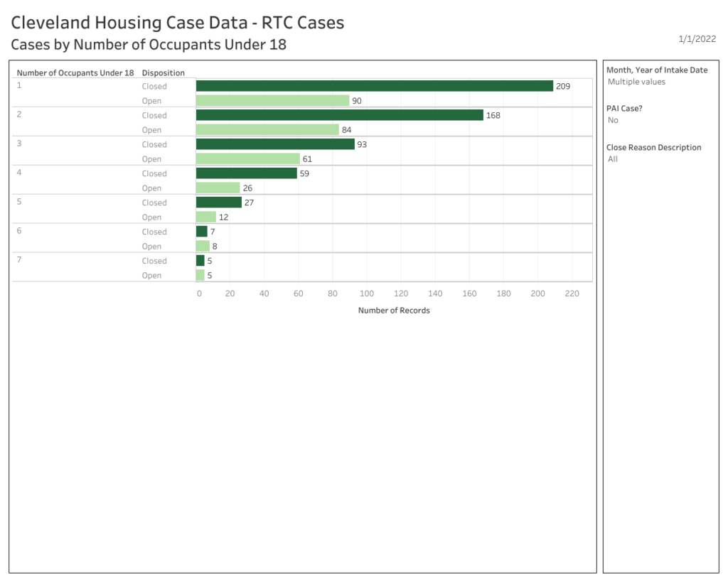The image size is (728, 582).
Task: Open the Month, Year of Intake Date filter
Action: 636,82
